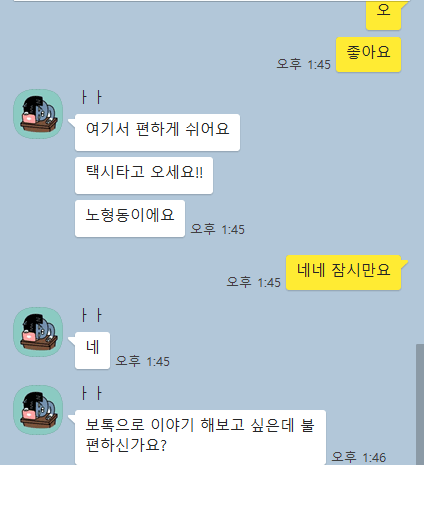Click the 노형동이에요 message bubble
The height and width of the screenshot is (519, 424).
pyautogui.click(x=130, y=218)
